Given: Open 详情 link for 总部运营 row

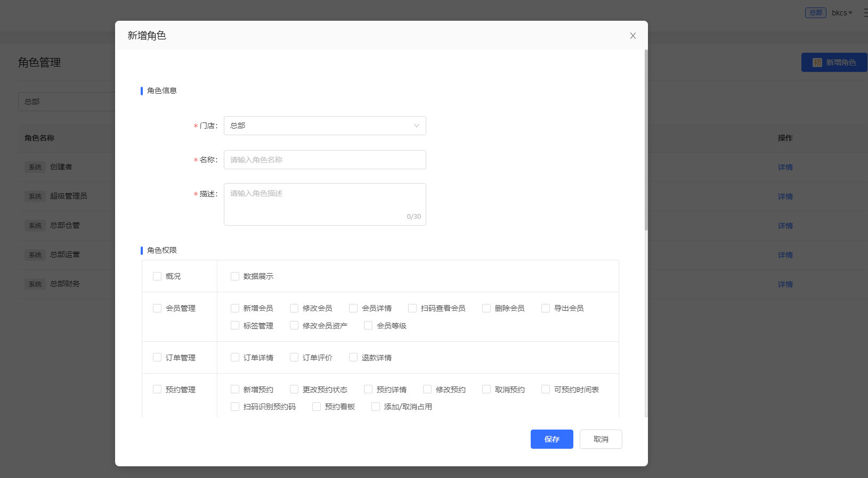Looking at the screenshot, I should [x=785, y=255].
